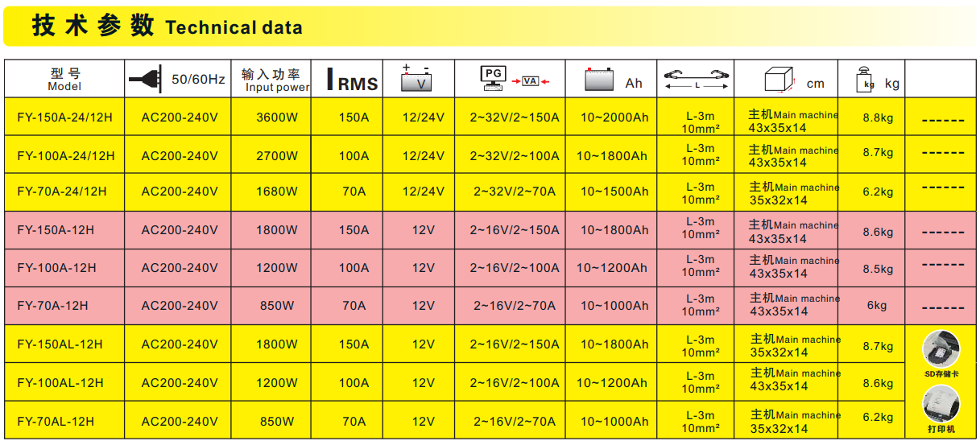Image resolution: width=980 pixels, height=445 pixels.
Task: Click the SD存储卡 card picture
Action: coord(941,349)
